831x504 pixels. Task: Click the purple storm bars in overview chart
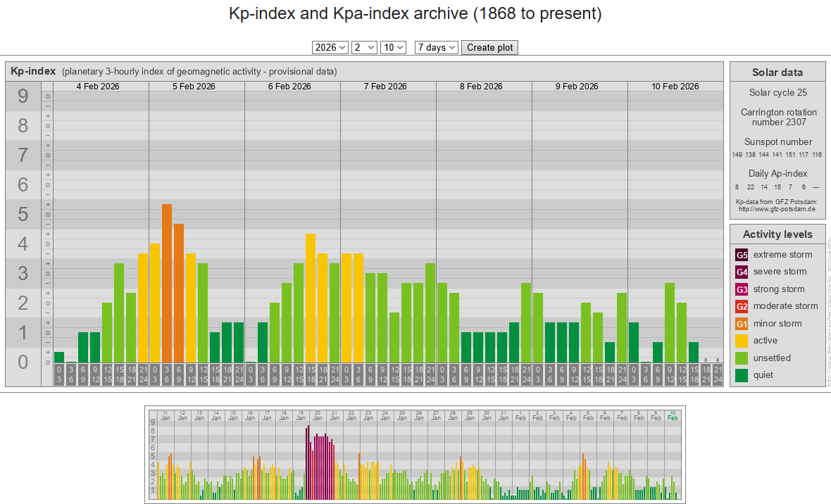(319, 465)
